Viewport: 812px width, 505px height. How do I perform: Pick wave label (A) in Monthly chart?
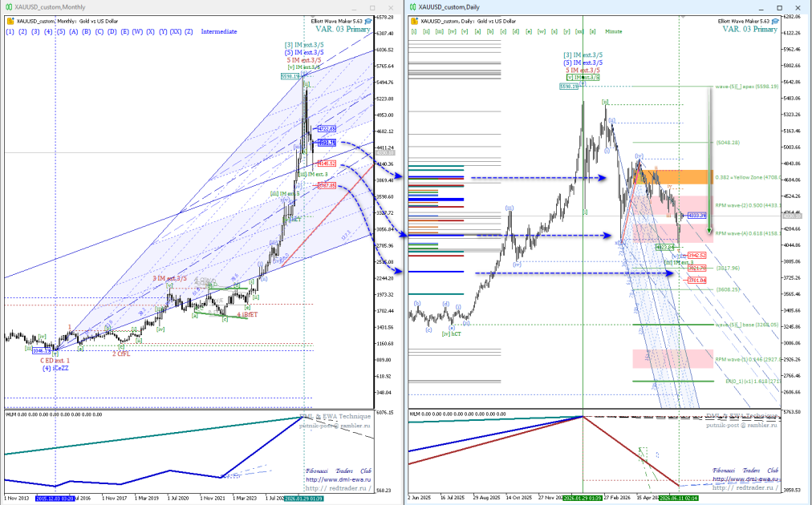[x=74, y=31]
